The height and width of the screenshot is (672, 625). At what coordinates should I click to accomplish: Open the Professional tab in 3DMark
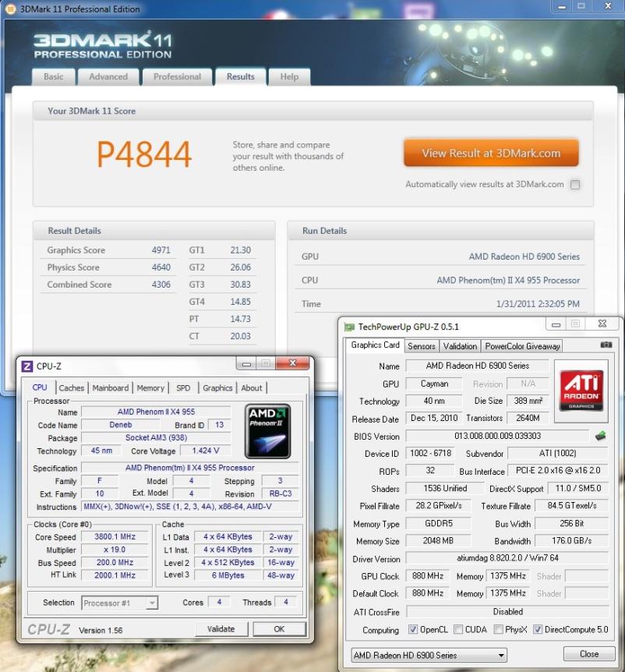tap(178, 76)
